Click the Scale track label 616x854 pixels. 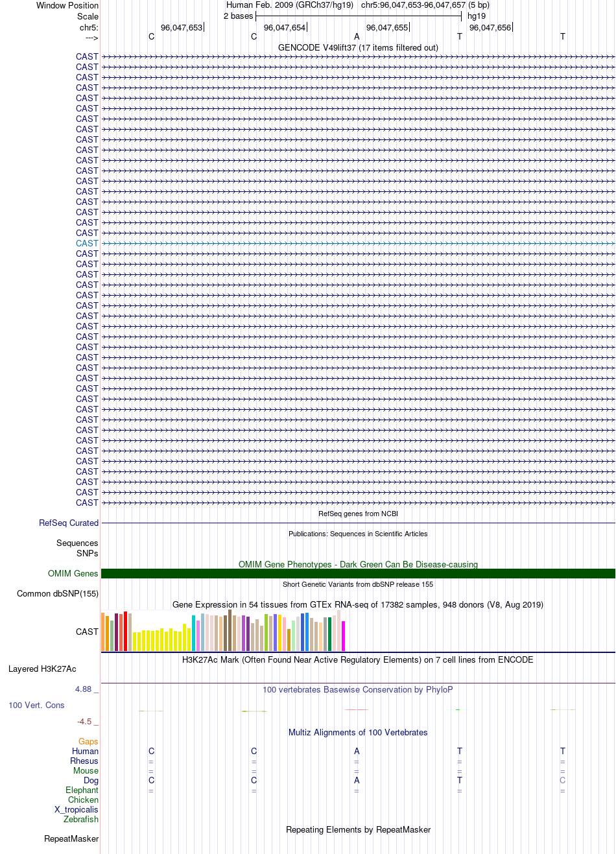click(88, 16)
